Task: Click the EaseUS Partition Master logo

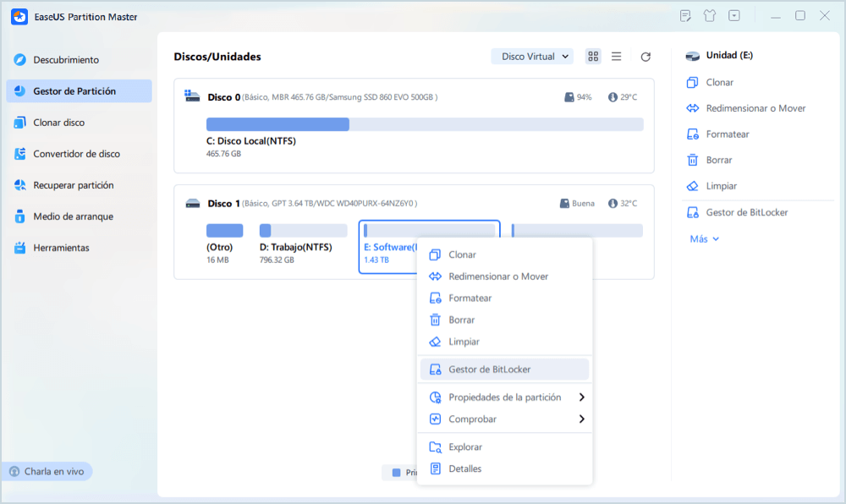Action: (19, 17)
